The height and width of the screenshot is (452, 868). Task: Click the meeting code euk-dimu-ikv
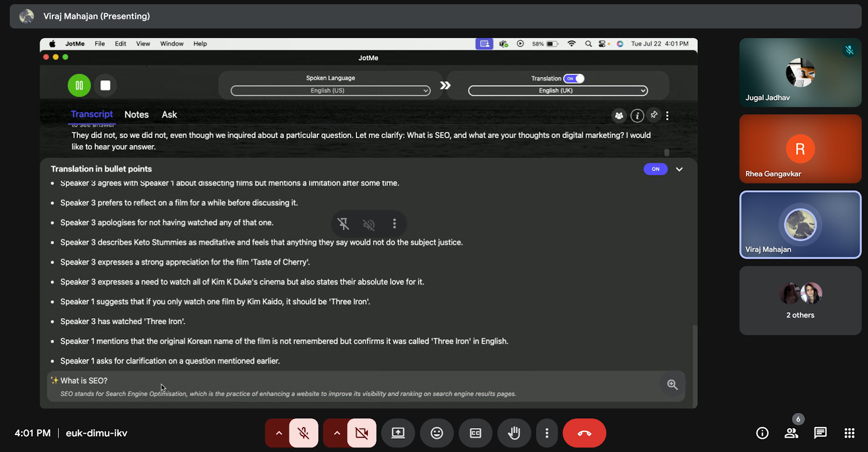click(x=97, y=433)
